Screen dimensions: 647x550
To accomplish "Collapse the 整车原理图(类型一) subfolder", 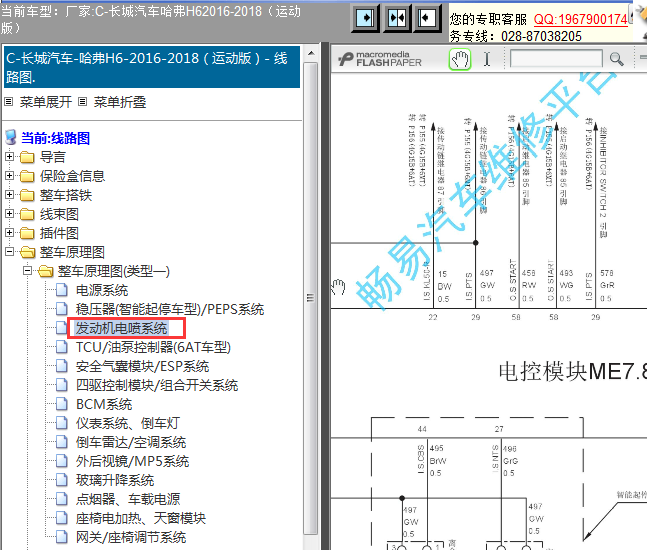I will coord(28,271).
